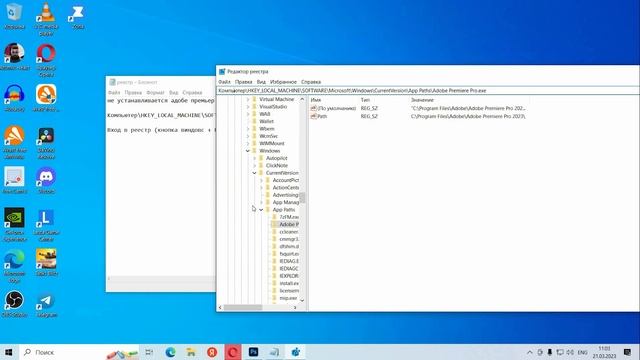This screenshot has width=640, height=360.
Task: Launch DaVinci Resolve desktop shortcut
Action: tap(46, 141)
